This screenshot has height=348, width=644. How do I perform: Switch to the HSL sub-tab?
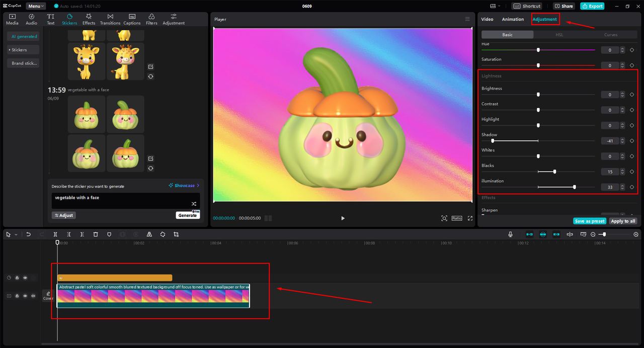click(x=559, y=35)
